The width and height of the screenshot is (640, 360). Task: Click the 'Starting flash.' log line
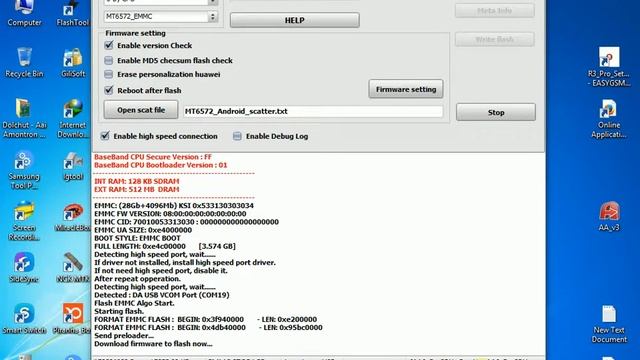(x=119, y=311)
